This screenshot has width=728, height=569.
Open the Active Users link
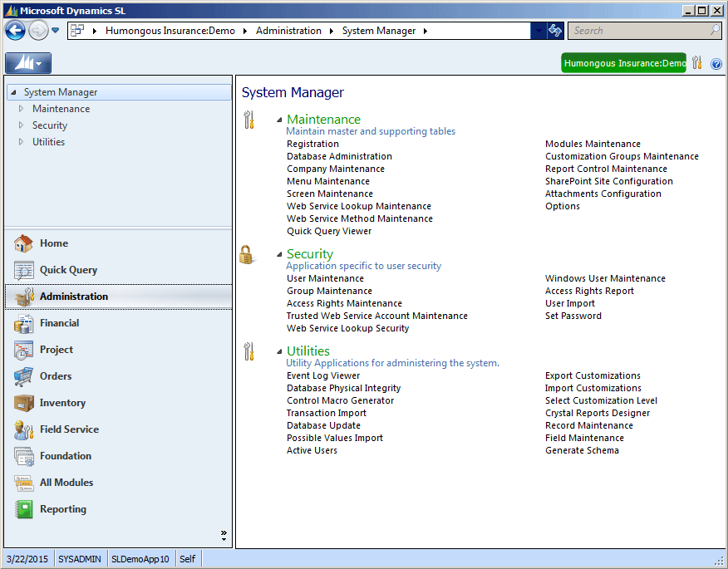[x=312, y=451]
